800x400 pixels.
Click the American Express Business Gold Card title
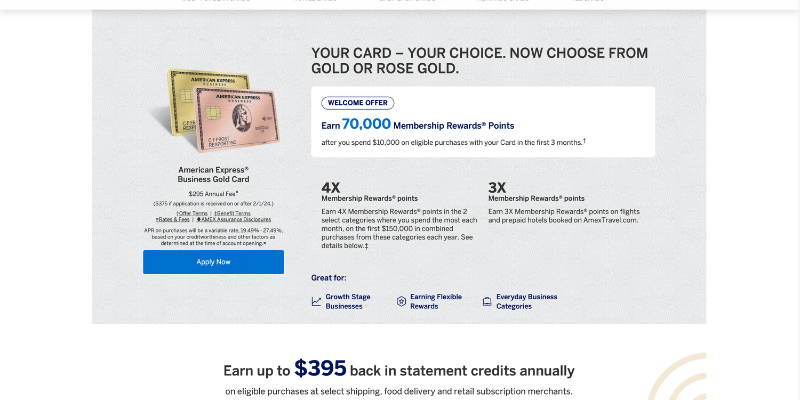coord(213,175)
